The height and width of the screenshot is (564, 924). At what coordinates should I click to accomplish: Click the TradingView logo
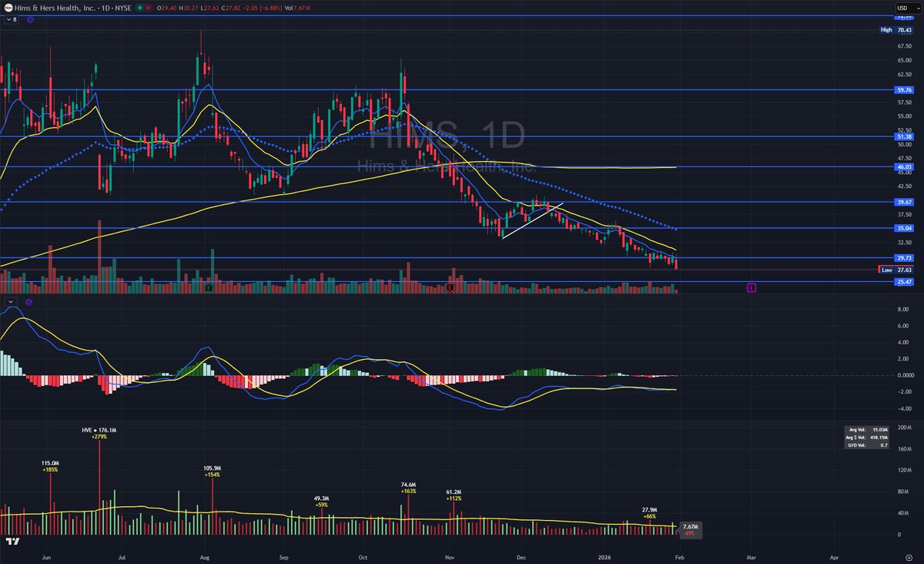point(12,542)
